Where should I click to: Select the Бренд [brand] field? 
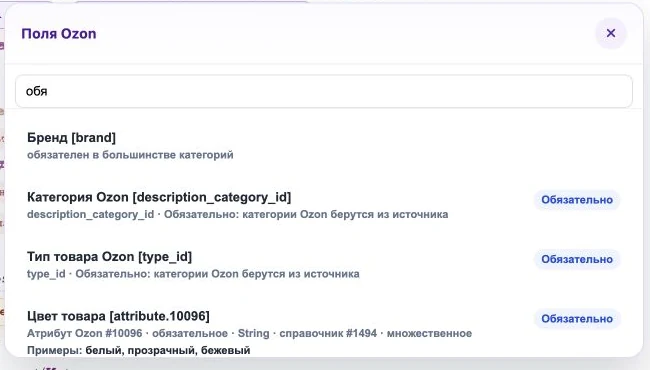(324, 145)
